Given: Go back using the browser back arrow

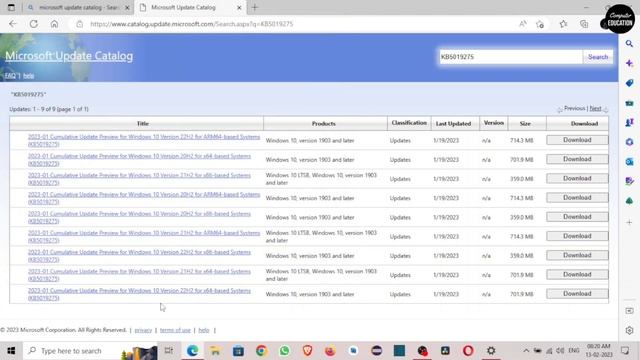Looking at the screenshot, I should click(13, 24).
